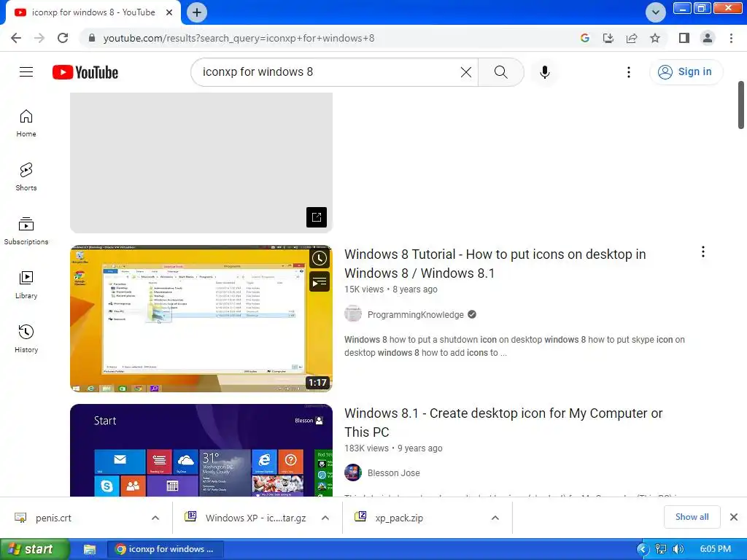Click the '183K views' text
Viewport: 747px width, 560px height.
click(x=366, y=448)
